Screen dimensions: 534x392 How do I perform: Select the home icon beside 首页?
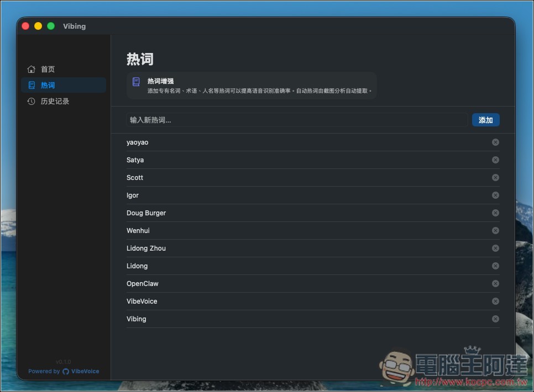(x=32, y=69)
